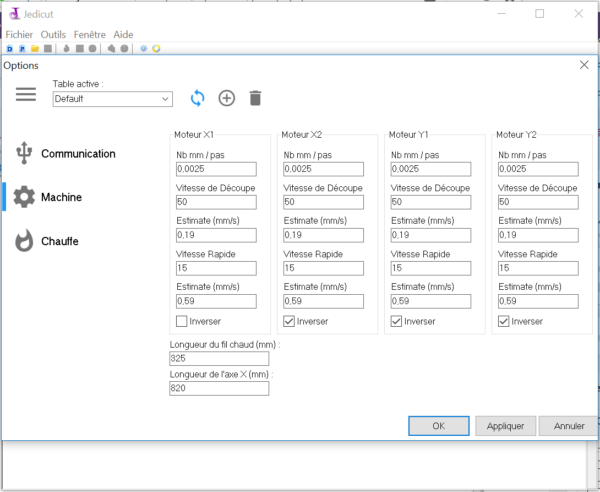
Task: Select the Machine gear icon
Action: 24,197
